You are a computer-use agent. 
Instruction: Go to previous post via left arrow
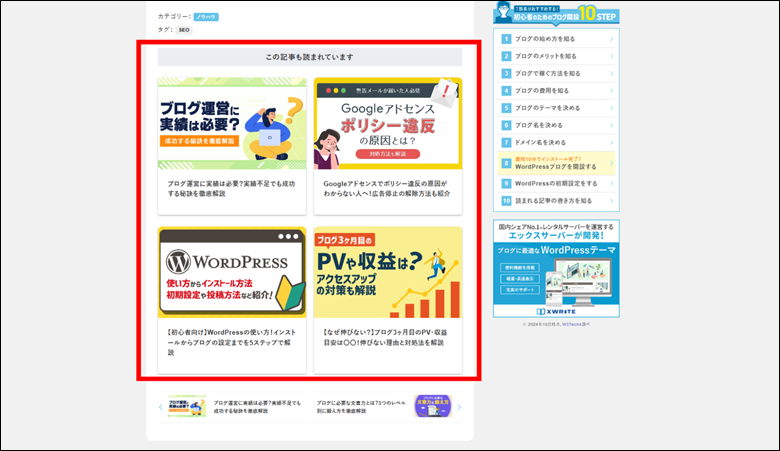(161, 407)
